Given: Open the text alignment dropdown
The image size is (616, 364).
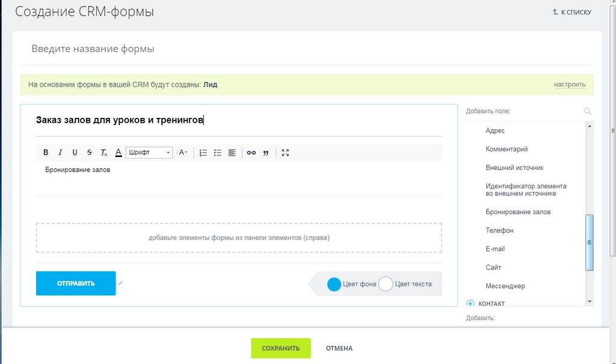Looking at the screenshot, I should [232, 152].
